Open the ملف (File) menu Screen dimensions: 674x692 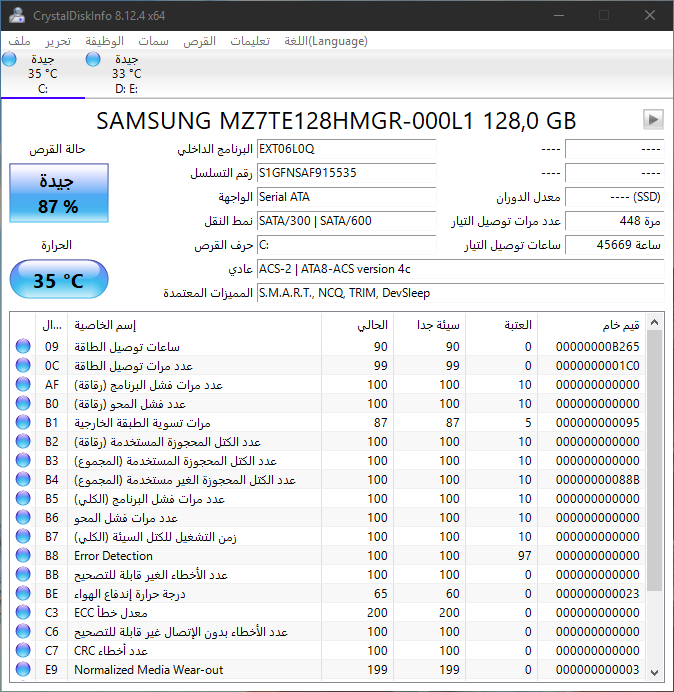point(19,41)
